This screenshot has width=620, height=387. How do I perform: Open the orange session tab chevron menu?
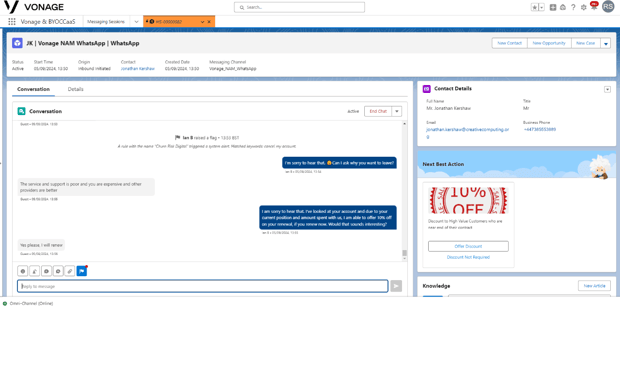pyautogui.click(x=202, y=22)
